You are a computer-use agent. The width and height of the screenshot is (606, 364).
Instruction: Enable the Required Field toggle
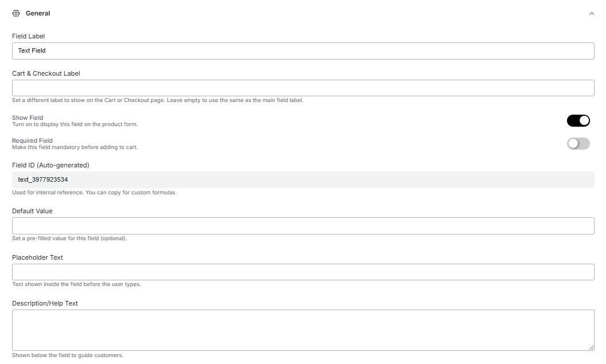point(578,143)
